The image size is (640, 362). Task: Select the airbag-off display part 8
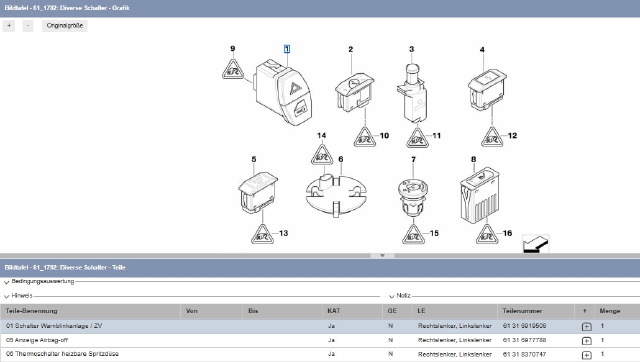479,195
